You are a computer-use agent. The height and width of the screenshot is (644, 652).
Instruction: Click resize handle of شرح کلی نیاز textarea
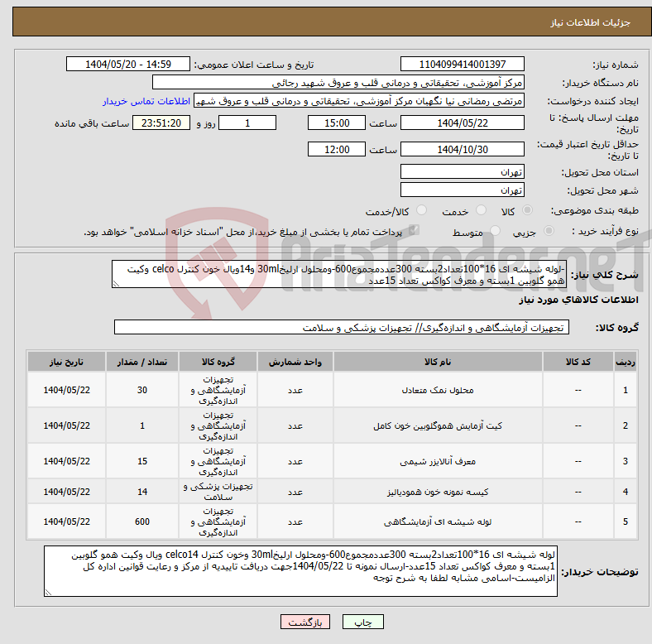click(116, 284)
